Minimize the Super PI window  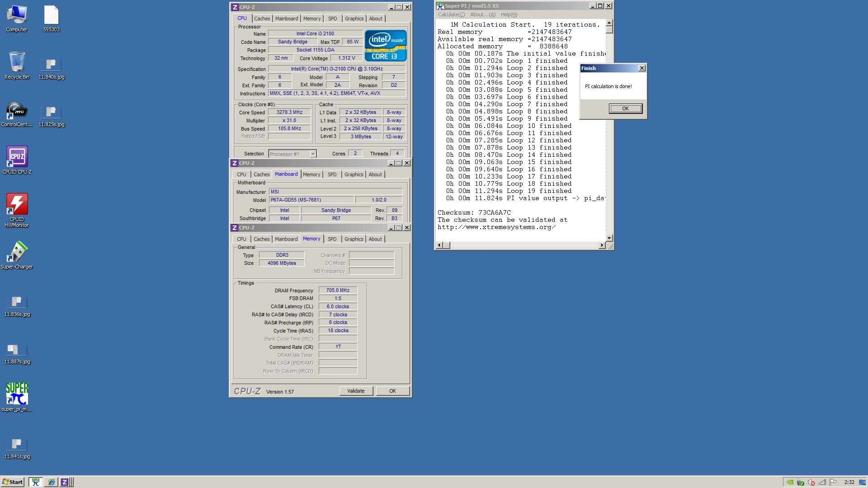[x=593, y=6]
